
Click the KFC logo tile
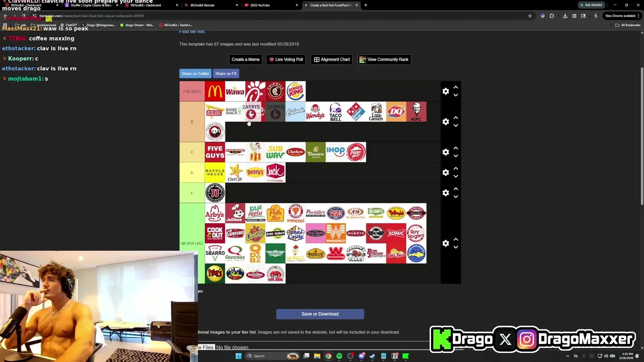point(416,112)
